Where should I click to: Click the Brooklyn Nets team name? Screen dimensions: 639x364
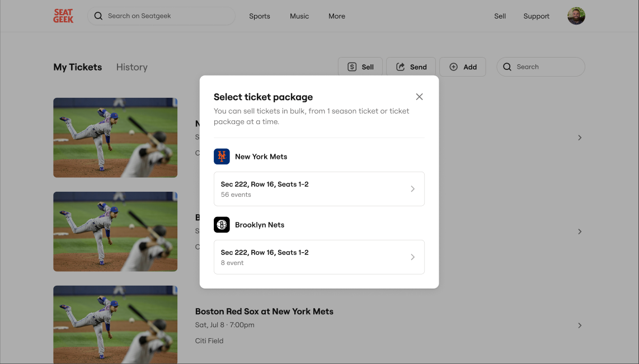(x=260, y=225)
